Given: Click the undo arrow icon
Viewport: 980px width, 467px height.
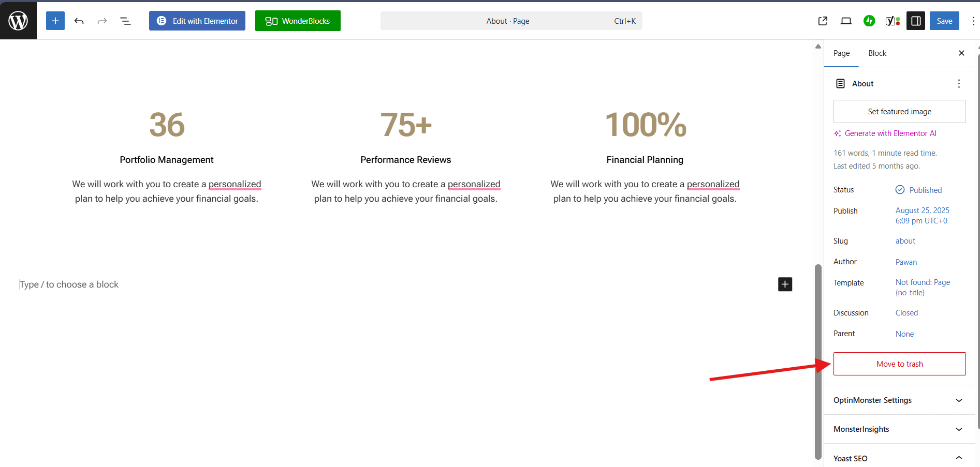Looking at the screenshot, I should (79, 21).
